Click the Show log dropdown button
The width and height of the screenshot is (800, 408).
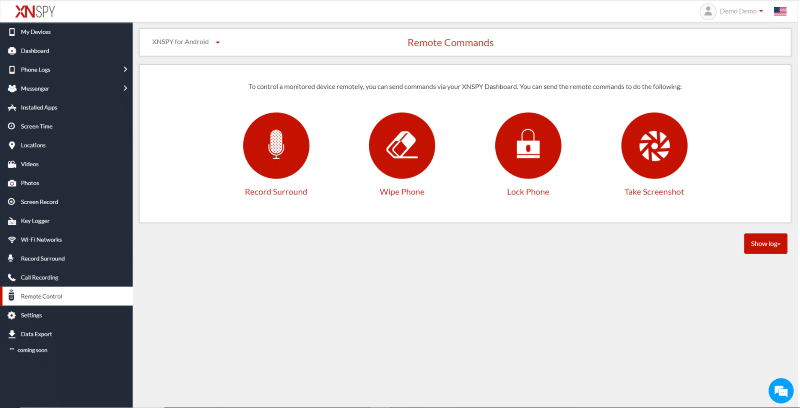pyautogui.click(x=765, y=244)
